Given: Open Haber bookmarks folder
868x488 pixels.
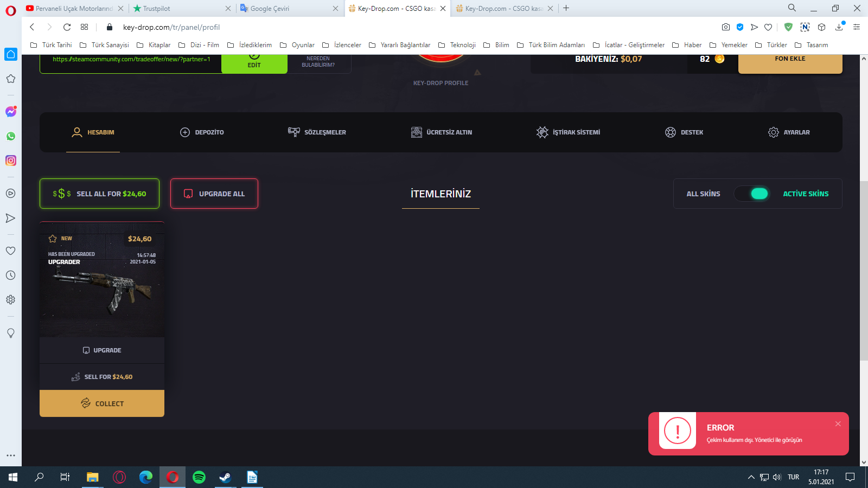Looking at the screenshot, I should [686, 45].
